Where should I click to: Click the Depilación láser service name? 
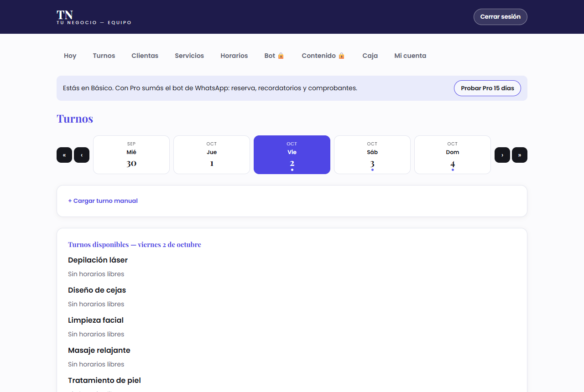pos(98,260)
